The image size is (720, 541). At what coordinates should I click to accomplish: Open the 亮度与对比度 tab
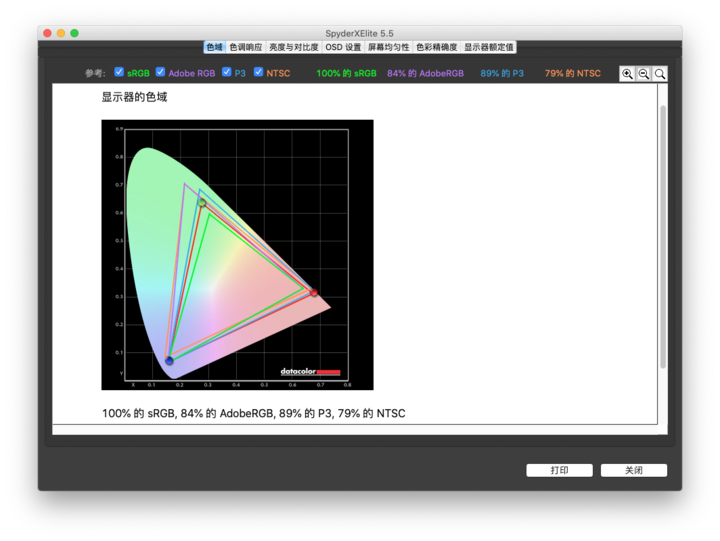coord(293,47)
